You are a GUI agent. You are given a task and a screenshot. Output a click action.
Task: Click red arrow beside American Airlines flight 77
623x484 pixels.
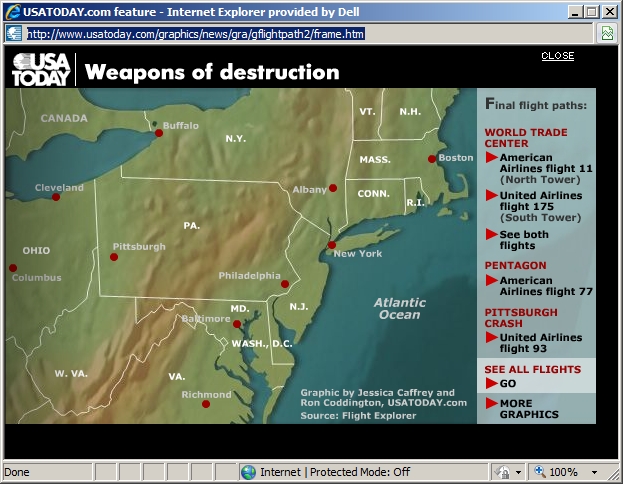[x=491, y=280]
